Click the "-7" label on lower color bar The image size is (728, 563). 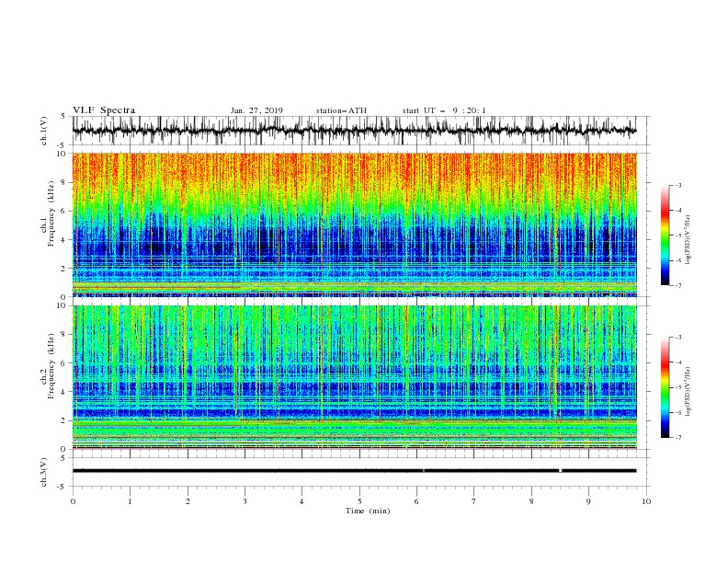[677, 438]
